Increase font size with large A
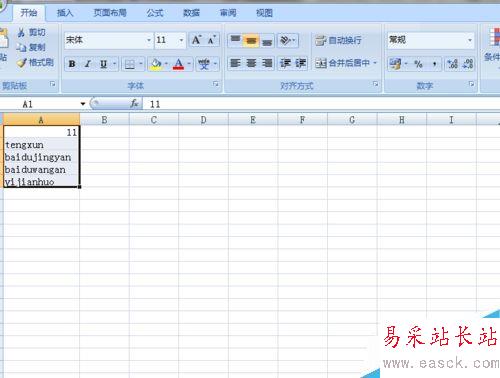This screenshot has height=378, width=500. 196,40
